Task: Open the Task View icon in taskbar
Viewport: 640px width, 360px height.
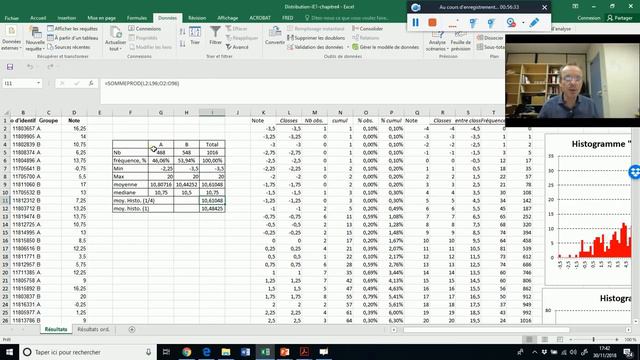Action: pos(166,352)
